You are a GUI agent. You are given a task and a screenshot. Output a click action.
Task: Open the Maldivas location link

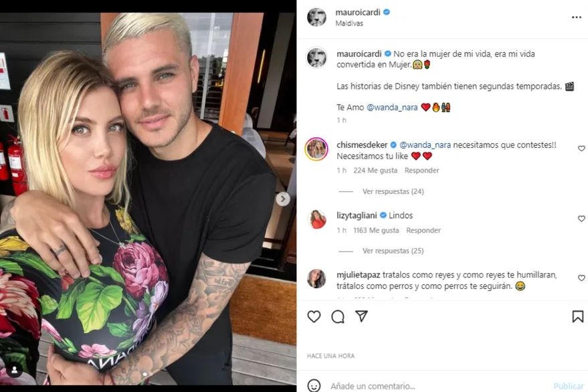[x=349, y=23]
